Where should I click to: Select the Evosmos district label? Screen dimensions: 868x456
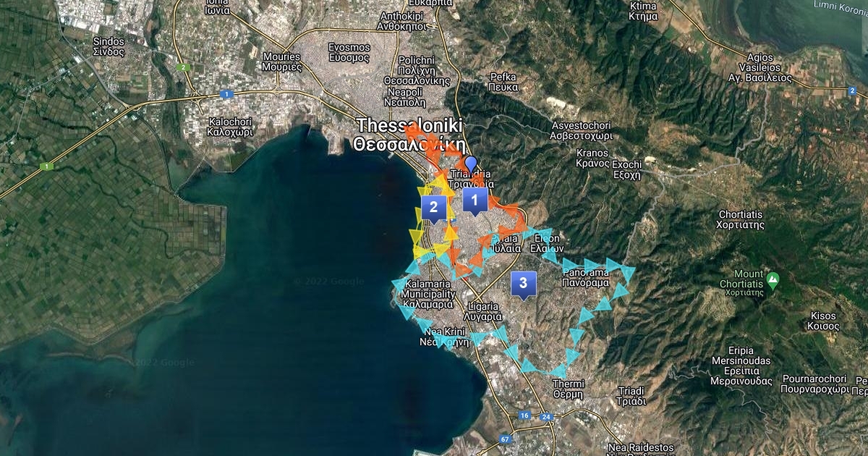pos(349,52)
